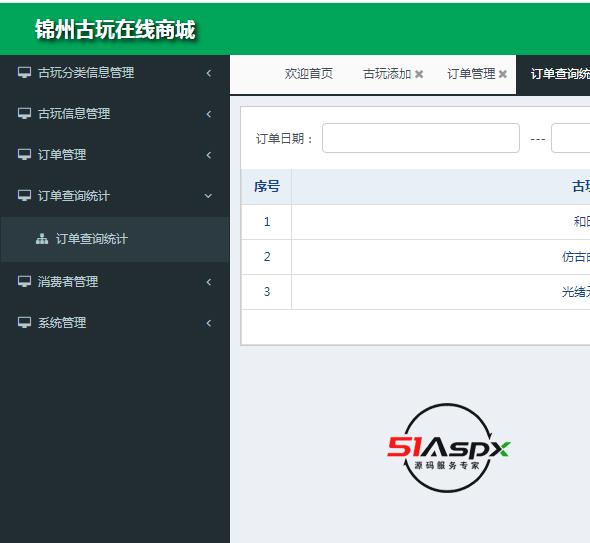Screen dimensions: 590x543
Task: Open 订单查询统计 submenu item
Action: coord(114,239)
